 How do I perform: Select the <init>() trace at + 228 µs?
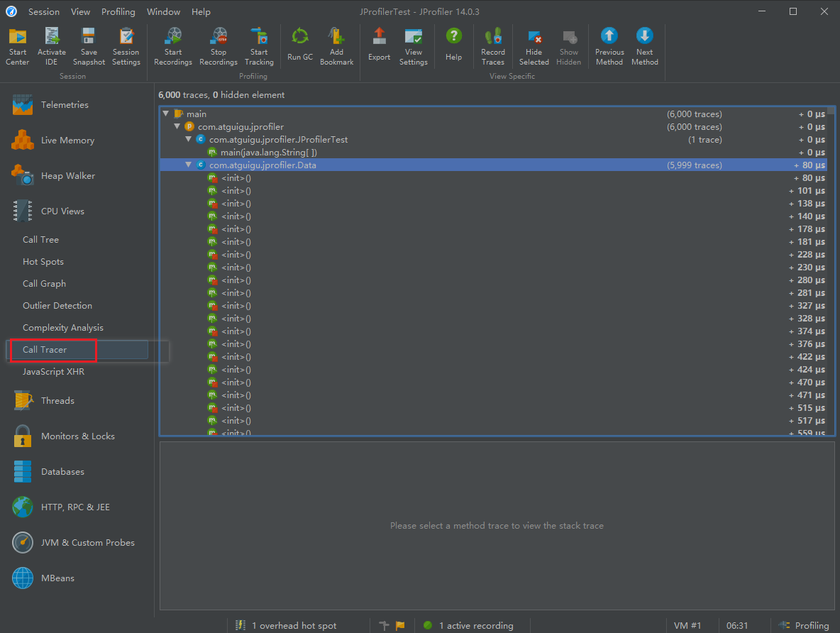coord(493,255)
